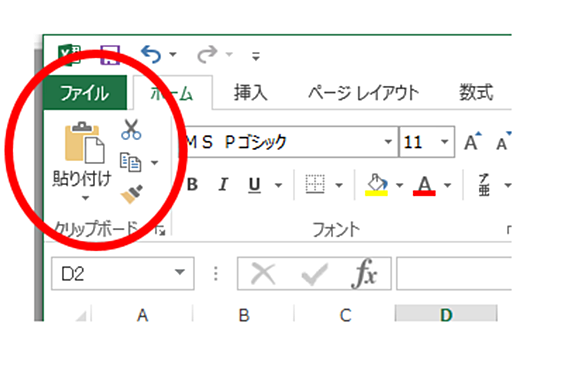Viewport: 586px width, 373px height.
Task: Click the Cut scissors icon
Action: point(131,129)
